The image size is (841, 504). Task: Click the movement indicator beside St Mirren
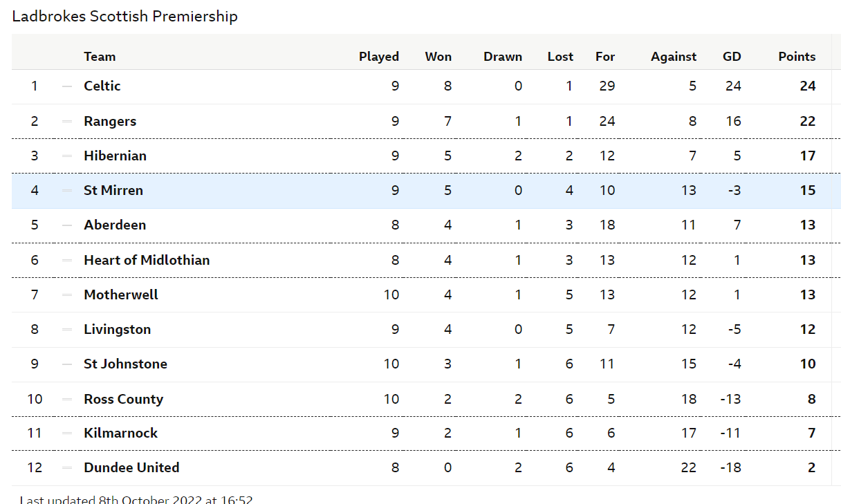pyautogui.click(x=67, y=190)
